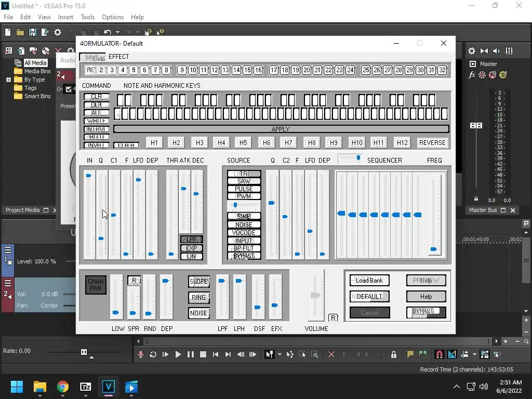Stop playback with the Stop button
The width and height of the screenshot is (532, 399).
(x=203, y=354)
